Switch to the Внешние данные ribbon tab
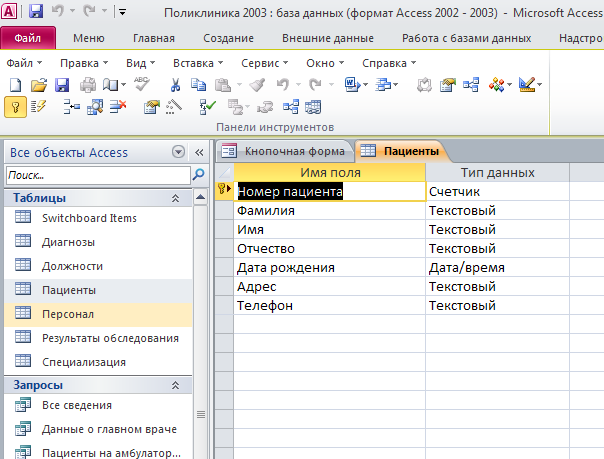604x459 pixels. (x=328, y=38)
